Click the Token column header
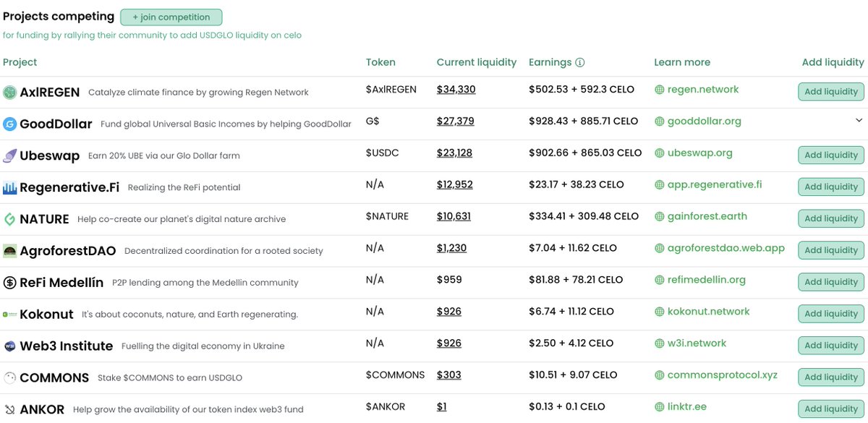868x423 pixels. 380,62
